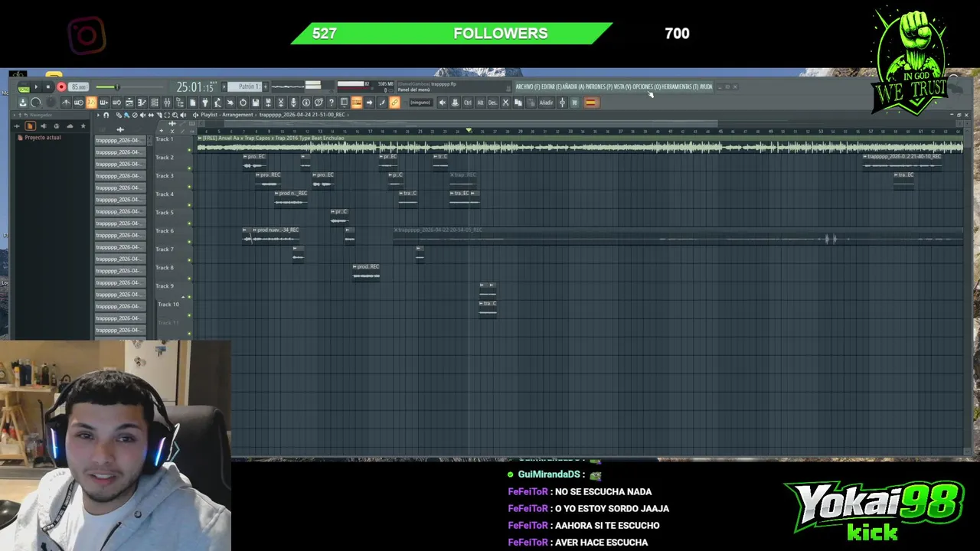Click the question mark help icon
The width and height of the screenshot is (980, 551).
click(x=332, y=103)
